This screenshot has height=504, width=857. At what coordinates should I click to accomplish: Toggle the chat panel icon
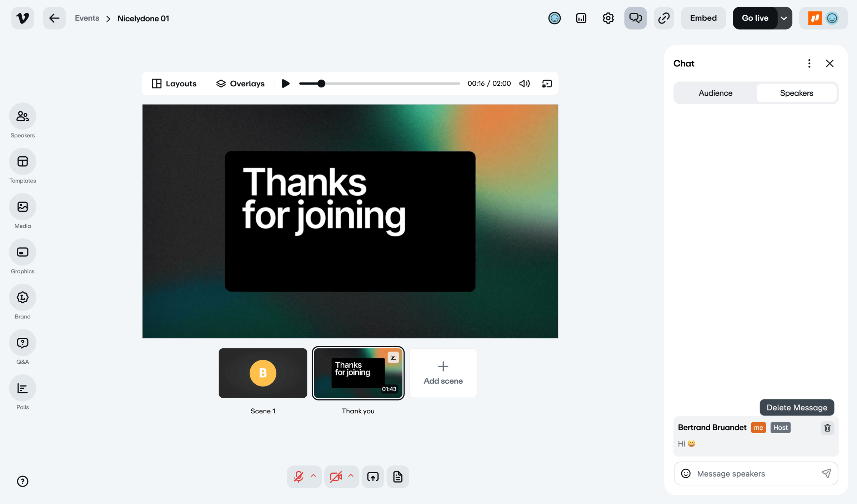(636, 18)
